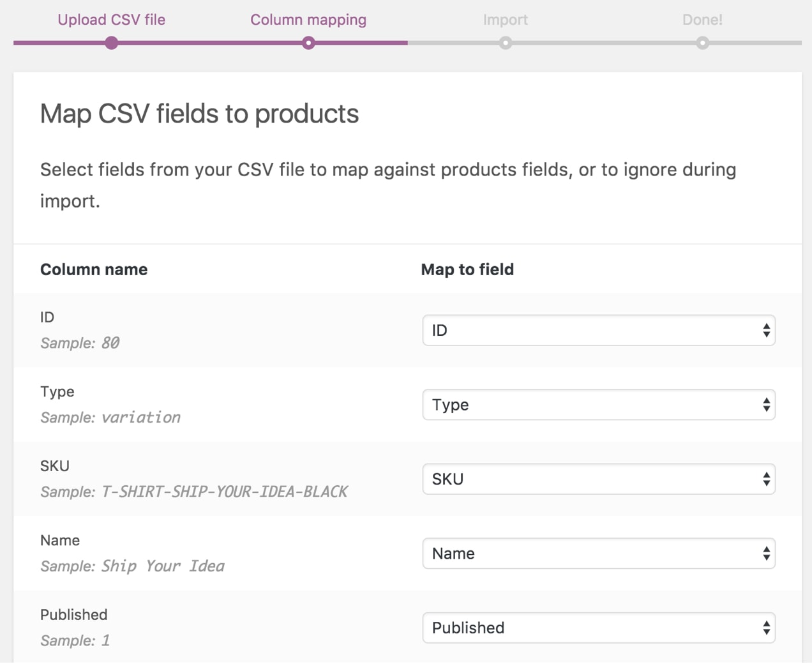Image resolution: width=812 pixels, height=664 pixels.
Task: Click the stepper arrows on the ID field
Action: (766, 330)
